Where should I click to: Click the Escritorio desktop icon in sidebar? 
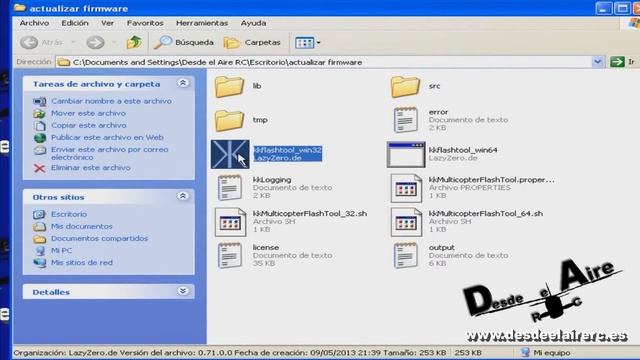click(x=40, y=214)
